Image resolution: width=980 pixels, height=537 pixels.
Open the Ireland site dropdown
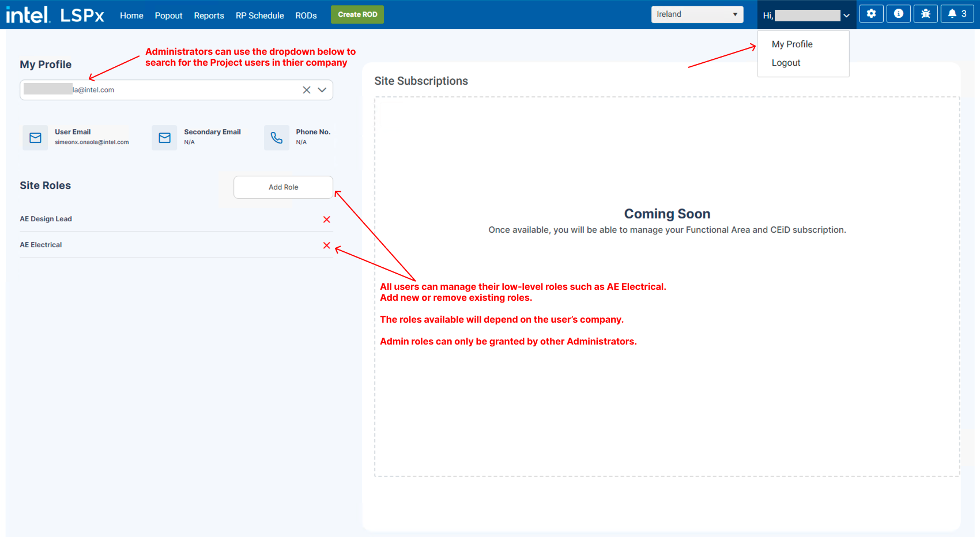pyautogui.click(x=697, y=14)
